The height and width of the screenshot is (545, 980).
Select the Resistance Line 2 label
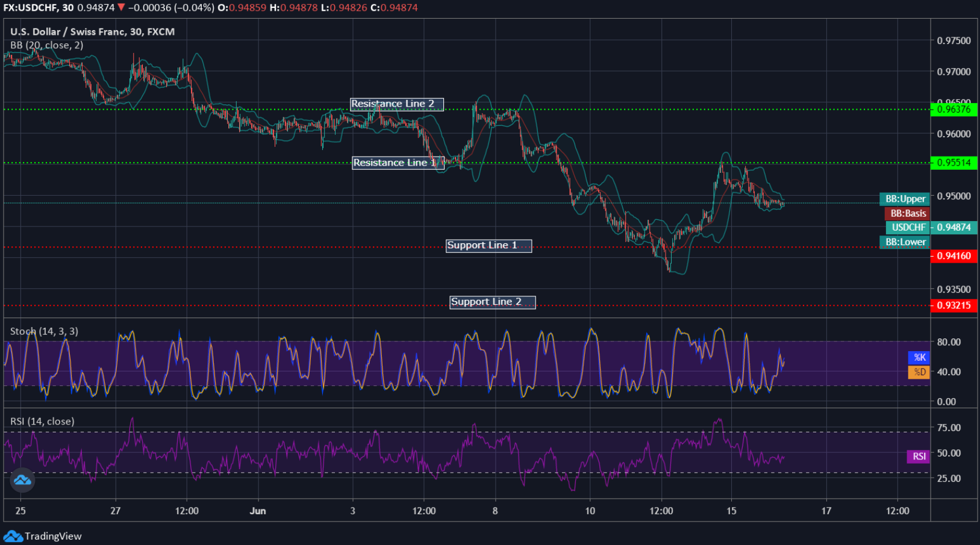tap(397, 104)
